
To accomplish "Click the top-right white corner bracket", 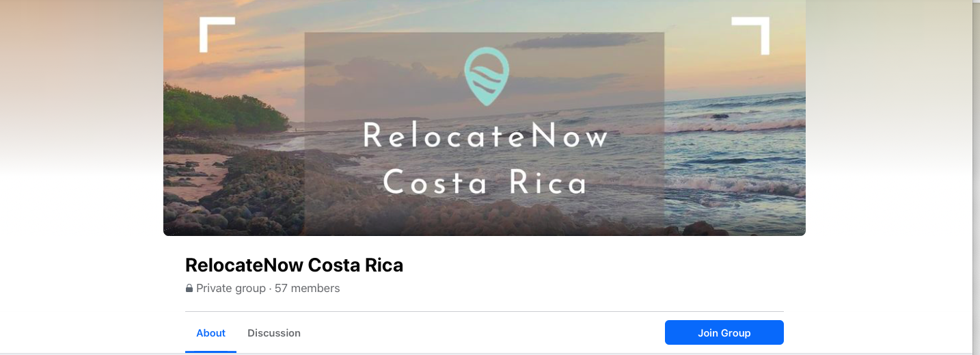I will (750, 36).
